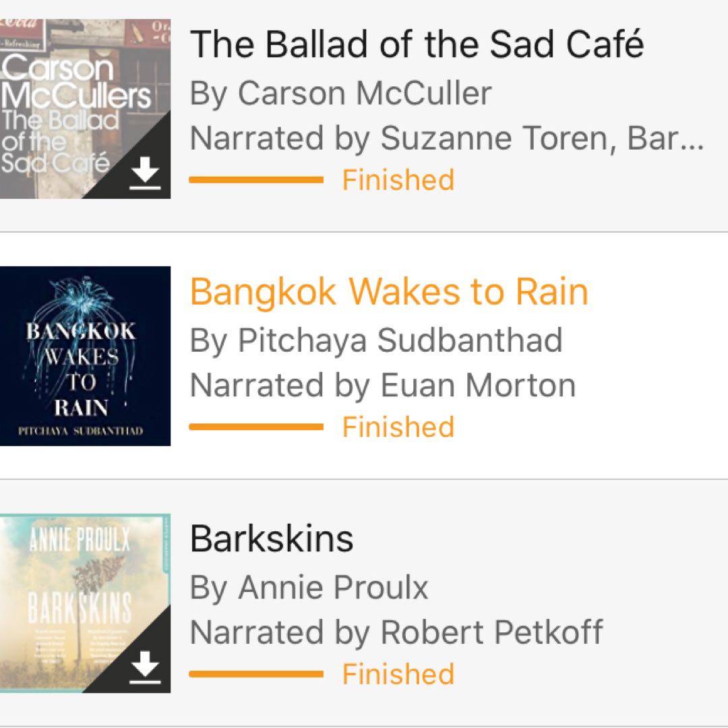The image size is (728, 728).
Task: Tap Finished label under Bangkok Wakes to Rain
Action: pyautogui.click(x=398, y=427)
